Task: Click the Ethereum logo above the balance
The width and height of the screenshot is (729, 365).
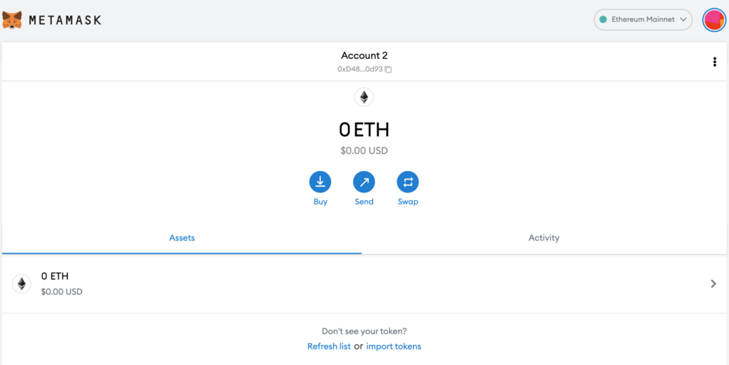Action: pyautogui.click(x=364, y=97)
